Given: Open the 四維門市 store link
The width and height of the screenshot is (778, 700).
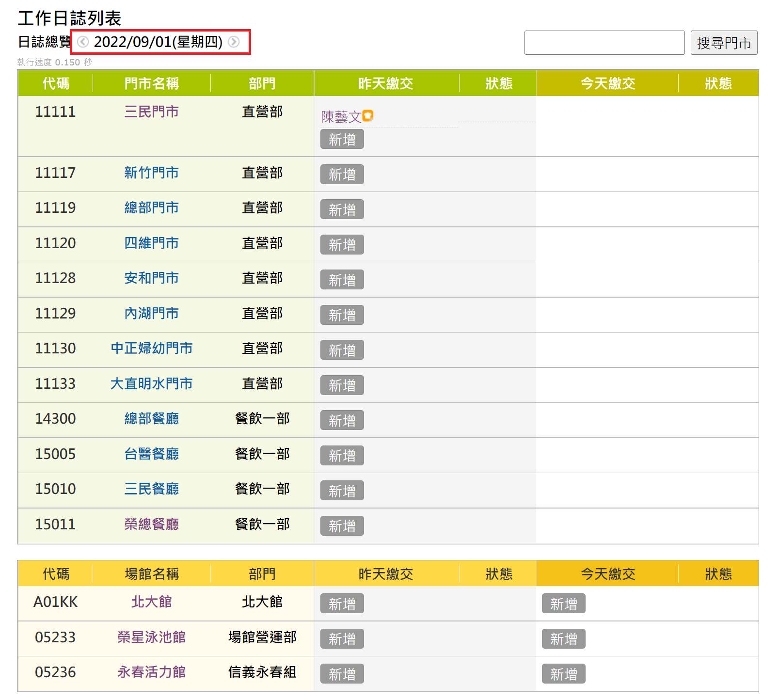Looking at the screenshot, I should point(151,243).
